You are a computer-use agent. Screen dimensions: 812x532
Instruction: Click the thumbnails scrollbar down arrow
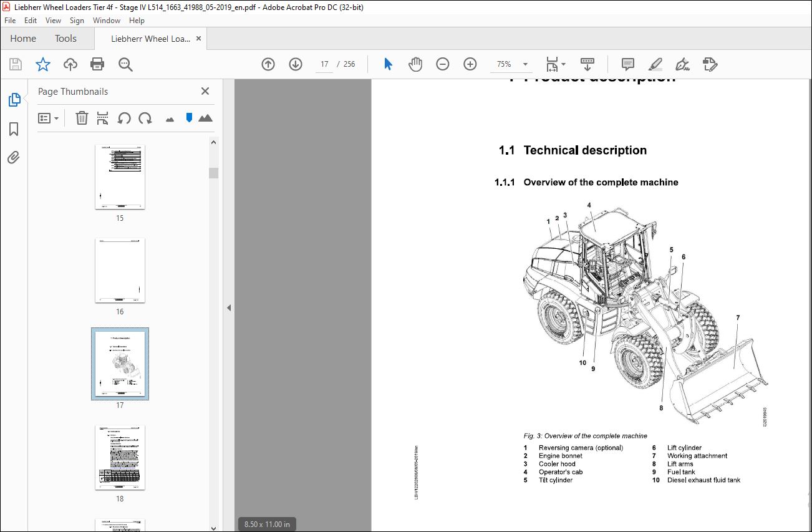[214, 527]
